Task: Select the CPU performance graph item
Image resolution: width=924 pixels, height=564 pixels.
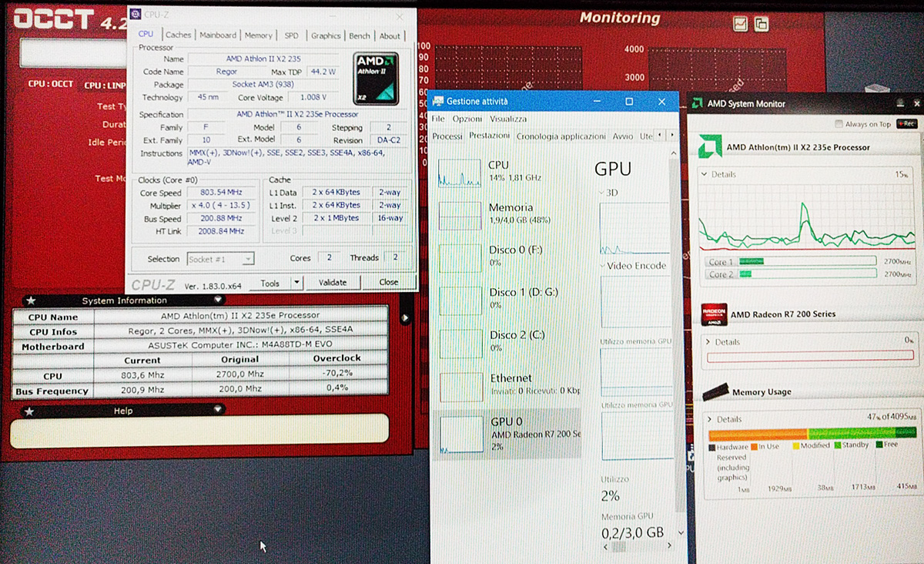Action: click(x=508, y=172)
